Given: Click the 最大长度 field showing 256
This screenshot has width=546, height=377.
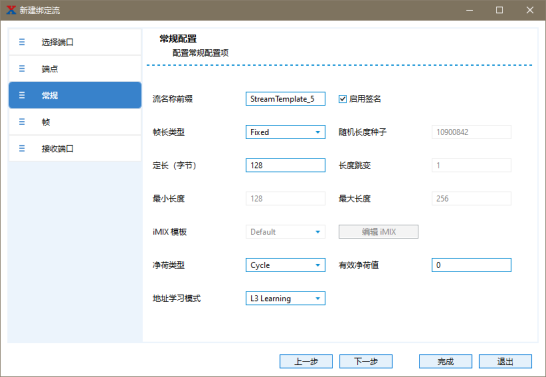Looking at the screenshot, I should pyautogui.click(x=471, y=199).
